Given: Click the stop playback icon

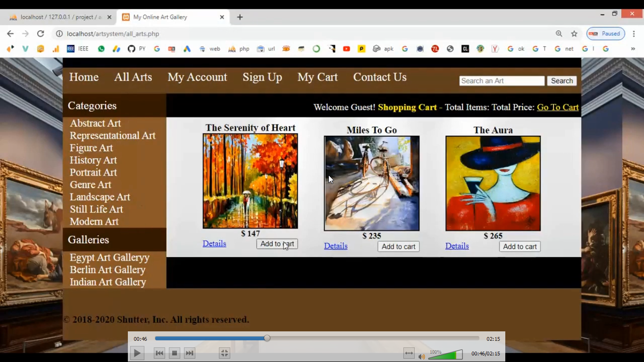Looking at the screenshot, I should click(175, 353).
